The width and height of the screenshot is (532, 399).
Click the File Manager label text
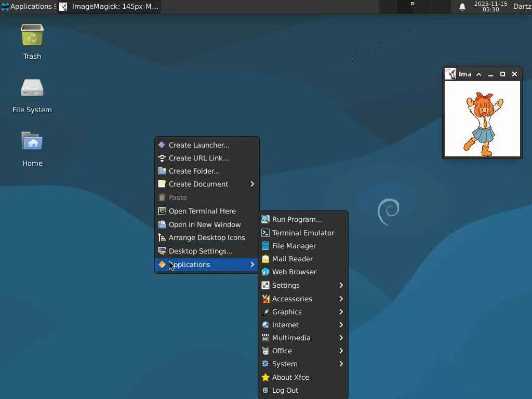click(294, 246)
